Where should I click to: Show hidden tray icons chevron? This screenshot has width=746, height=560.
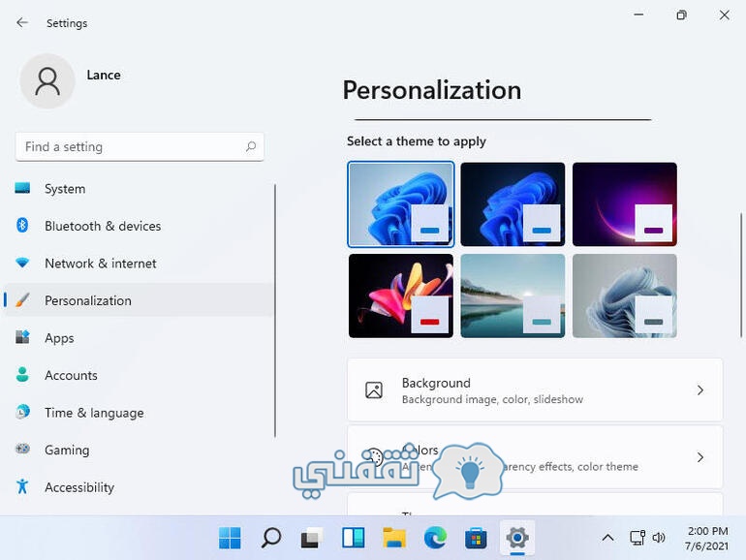tap(607, 538)
